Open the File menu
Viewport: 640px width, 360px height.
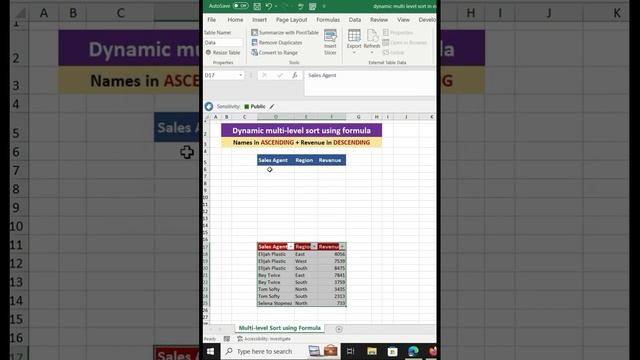[x=211, y=20]
